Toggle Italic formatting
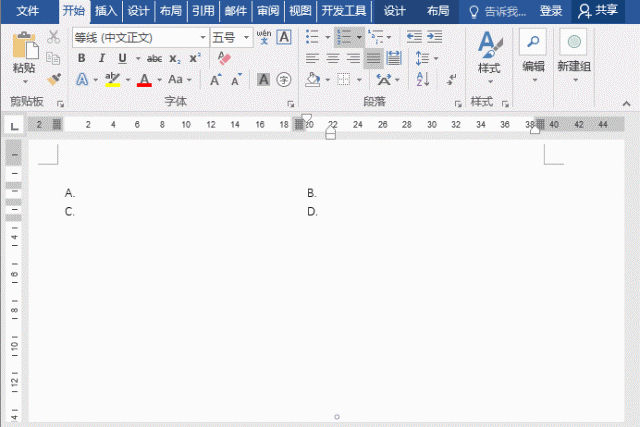This screenshot has height=427, width=640. pos(102,58)
